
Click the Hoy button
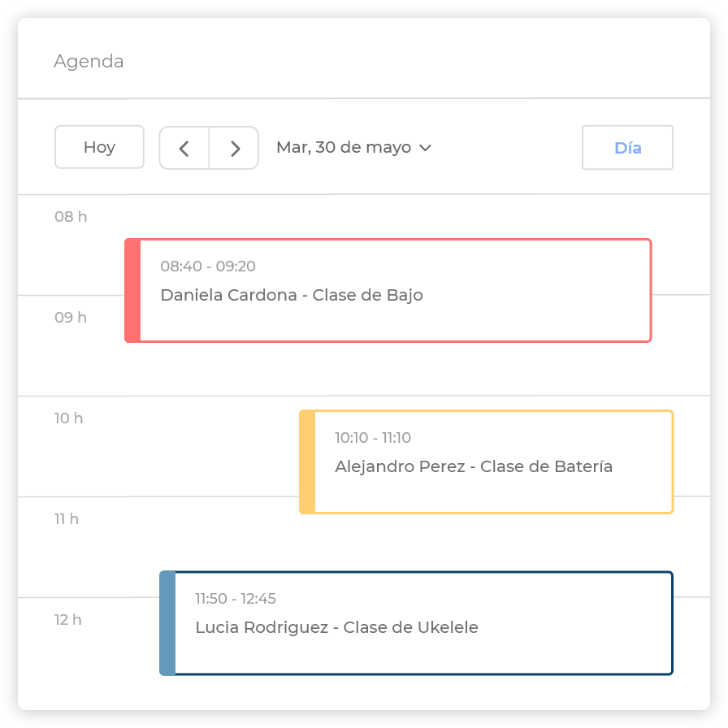99,147
